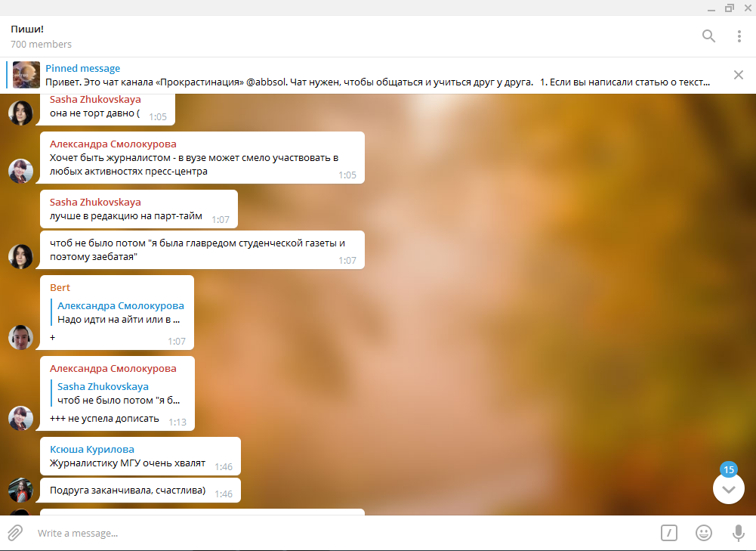Open the Пиши! group info header

click(x=41, y=36)
